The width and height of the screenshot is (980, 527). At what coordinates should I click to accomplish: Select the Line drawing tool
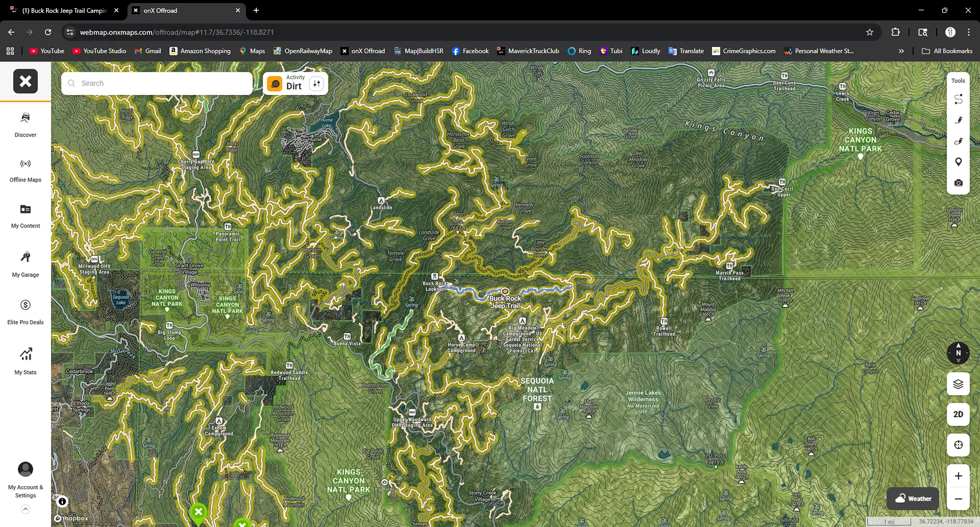958,120
